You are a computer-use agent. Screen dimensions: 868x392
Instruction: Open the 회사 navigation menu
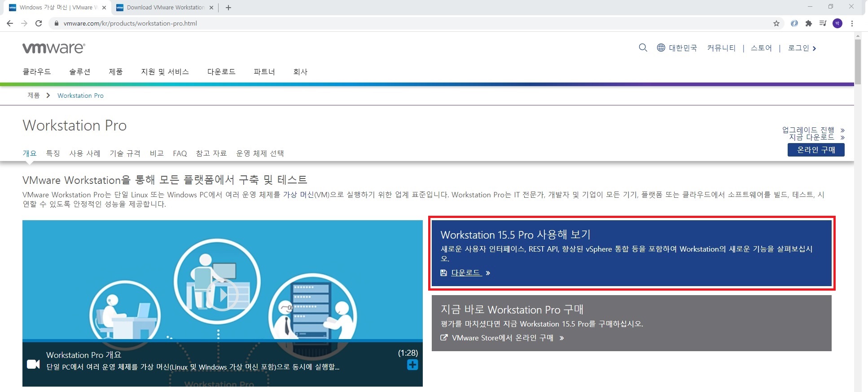point(300,72)
